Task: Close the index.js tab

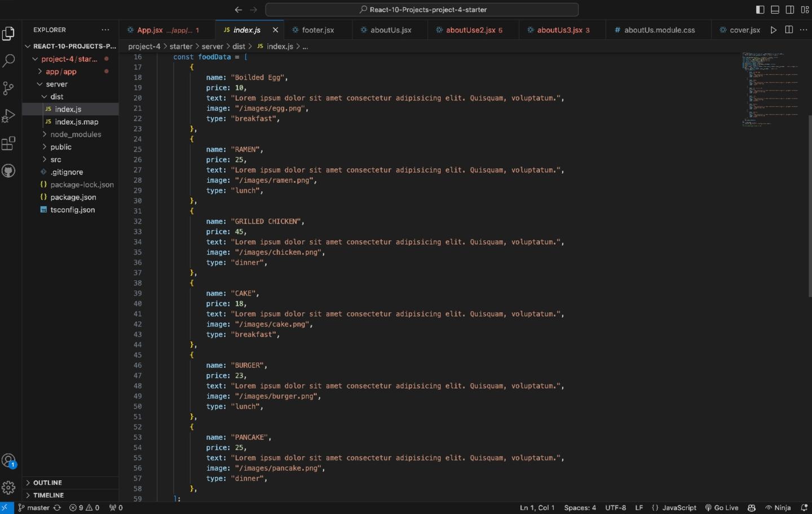Action: pos(275,30)
